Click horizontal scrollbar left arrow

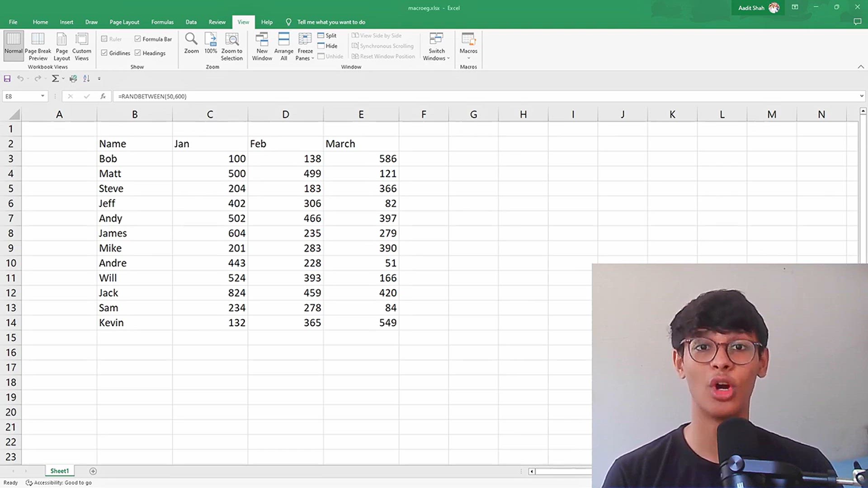click(532, 471)
